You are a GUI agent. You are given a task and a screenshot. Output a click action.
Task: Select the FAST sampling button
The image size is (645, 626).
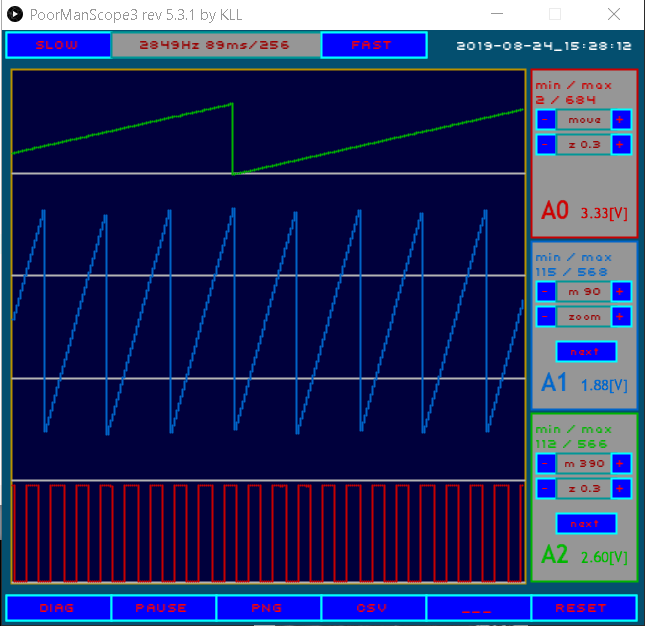coord(373,45)
